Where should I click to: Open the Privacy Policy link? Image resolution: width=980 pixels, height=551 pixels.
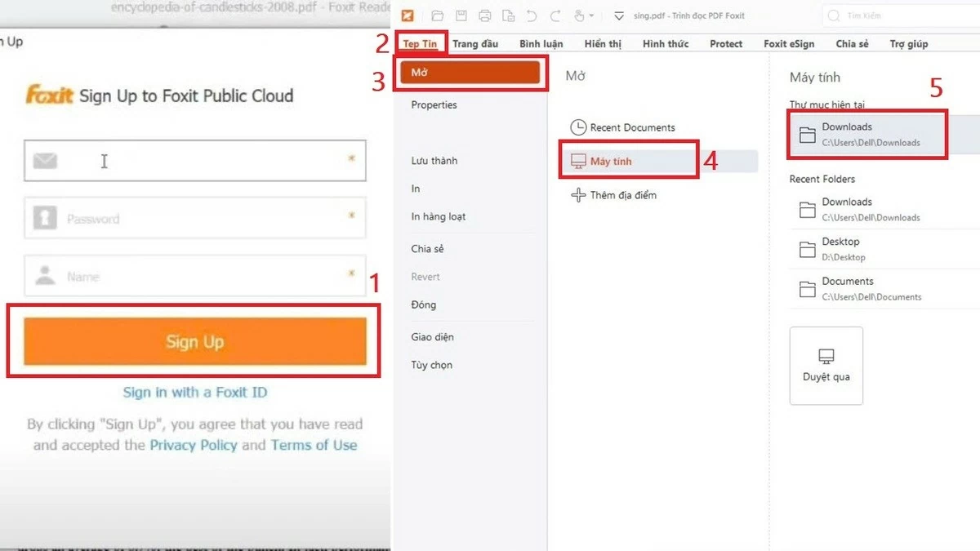(x=193, y=446)
